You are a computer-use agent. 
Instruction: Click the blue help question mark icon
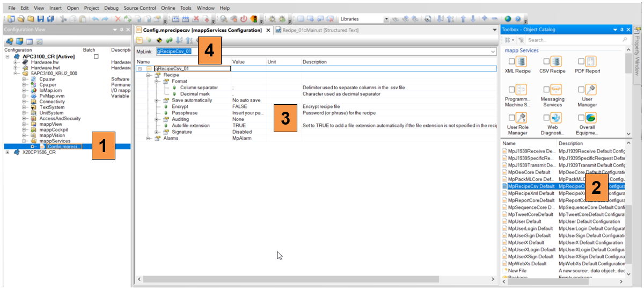pyautogui.click(x=517, y=19)
